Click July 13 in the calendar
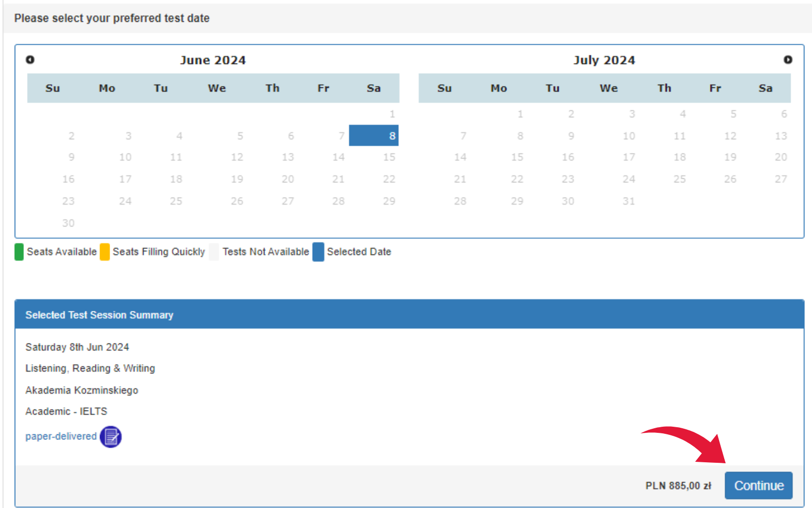The height and width of the screenshot is (508, 812). point(781,136)
